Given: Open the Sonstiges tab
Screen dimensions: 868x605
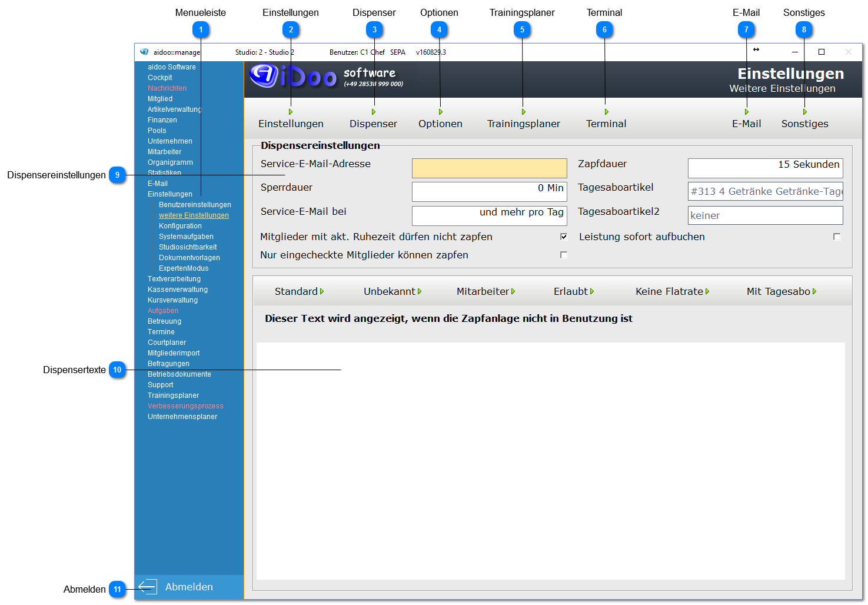Looking at the screenshot, I should point(805,124).
